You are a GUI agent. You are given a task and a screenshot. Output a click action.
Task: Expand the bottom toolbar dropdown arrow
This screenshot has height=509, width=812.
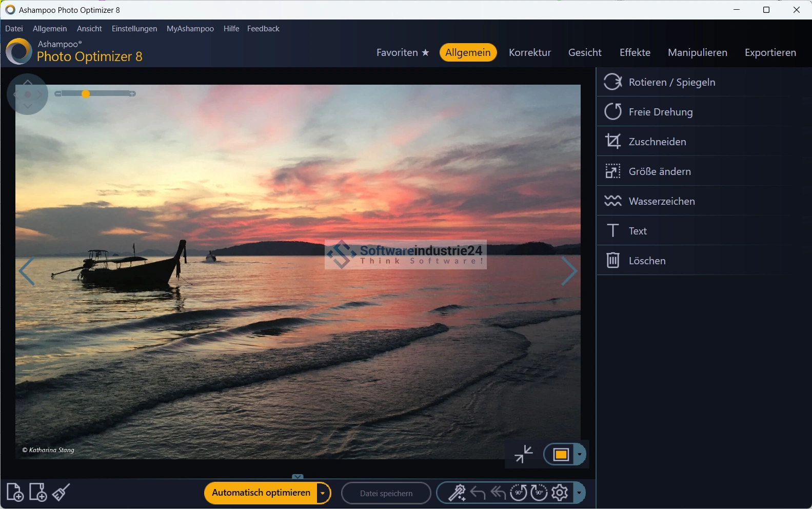click(579, 493)
